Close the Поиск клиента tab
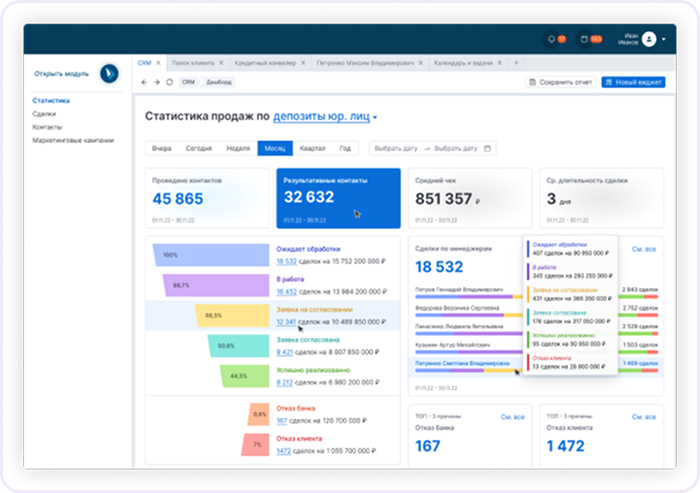 [221, 63]
